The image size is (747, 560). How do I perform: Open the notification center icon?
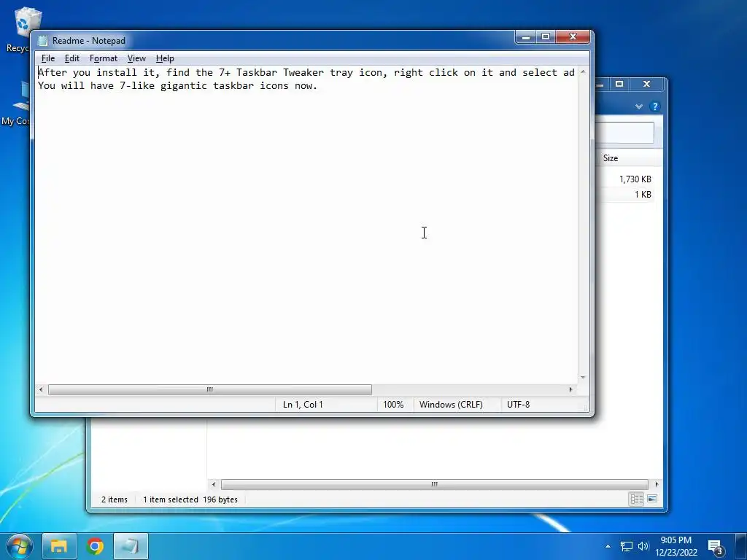(x=716, y=547)
